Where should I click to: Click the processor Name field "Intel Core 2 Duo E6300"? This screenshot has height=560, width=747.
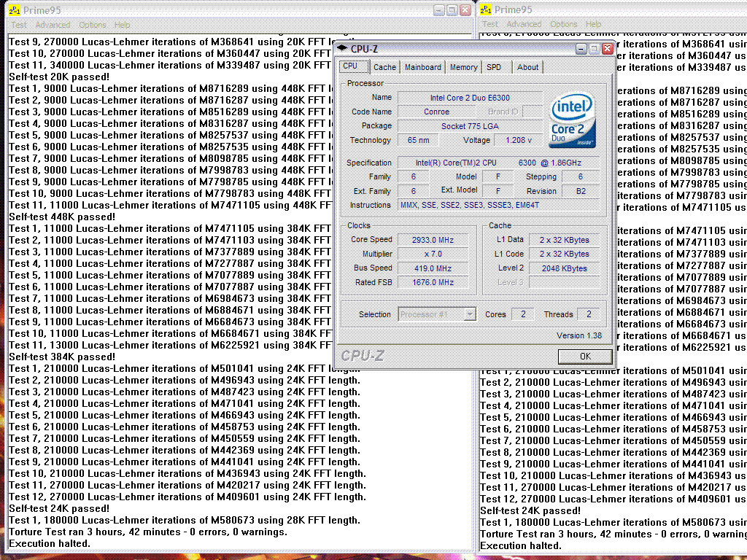coord(470,98)
